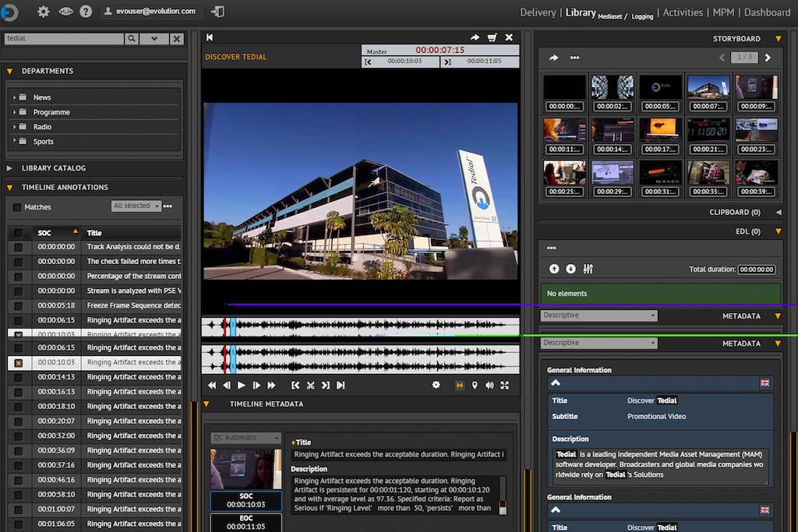
Task: Set the mark-out button beside 00:00:11:05
Action: [447, 62]
